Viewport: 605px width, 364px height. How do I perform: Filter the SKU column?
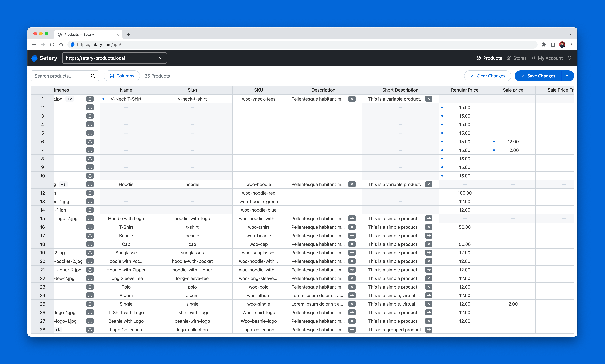(x=280, y=90)
